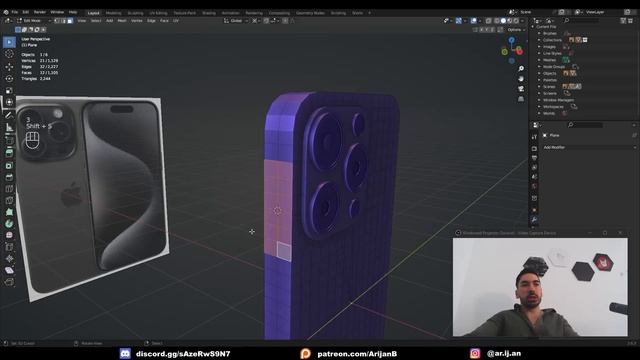Select the Rip Region tool
This screenshot has width=640, height=360.
tap(9, 282)
